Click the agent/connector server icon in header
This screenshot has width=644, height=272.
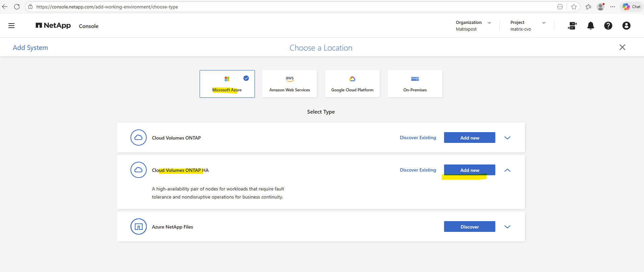coord(572,26)
